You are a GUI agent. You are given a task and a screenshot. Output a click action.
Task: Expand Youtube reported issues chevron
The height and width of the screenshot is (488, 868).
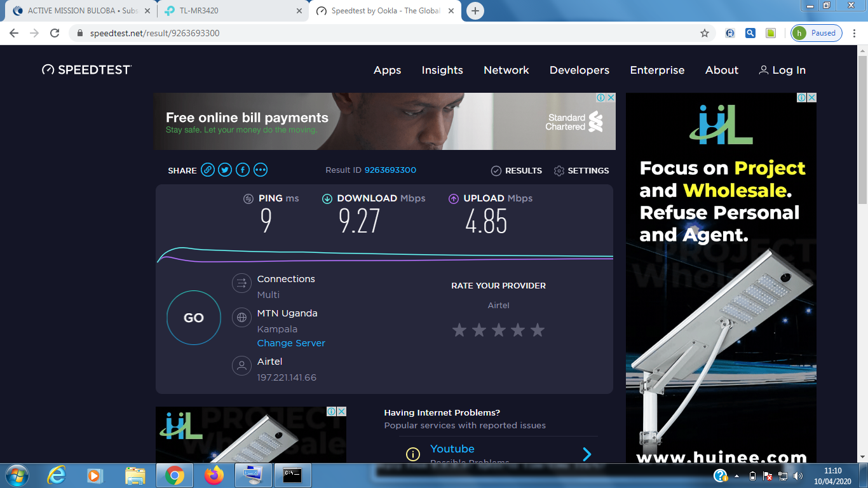pyautogui.click(x=587, y=454)
